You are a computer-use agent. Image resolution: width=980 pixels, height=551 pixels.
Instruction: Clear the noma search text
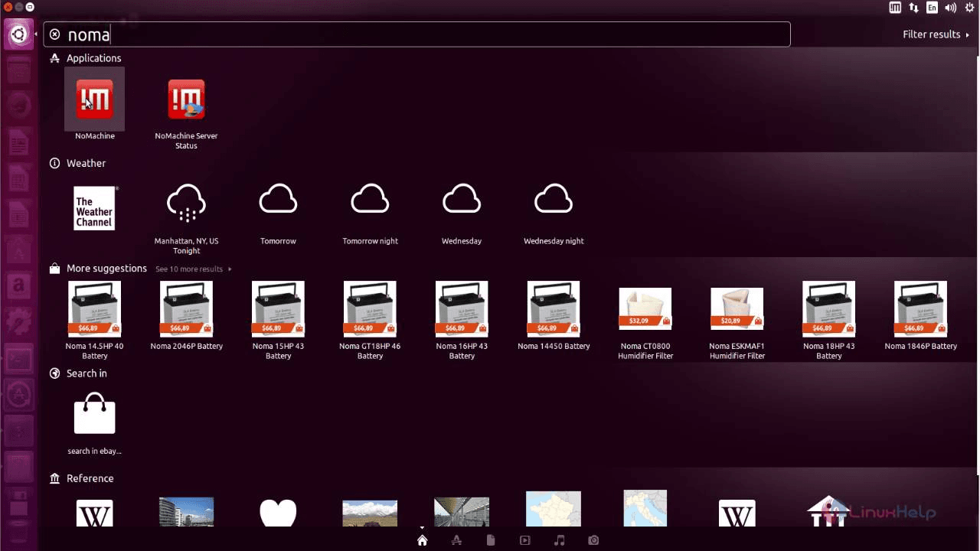55,34
